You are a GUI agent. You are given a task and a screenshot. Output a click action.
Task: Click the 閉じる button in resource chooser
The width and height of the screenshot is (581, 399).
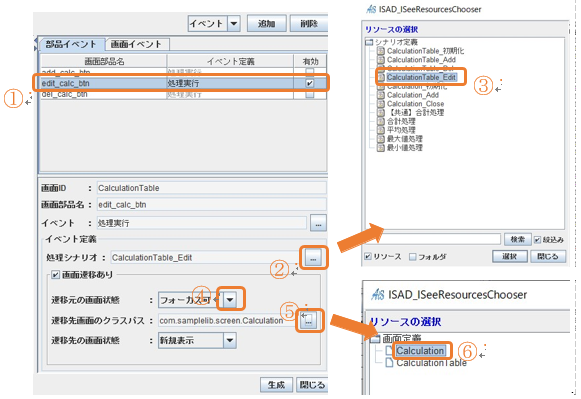(548, 256)
